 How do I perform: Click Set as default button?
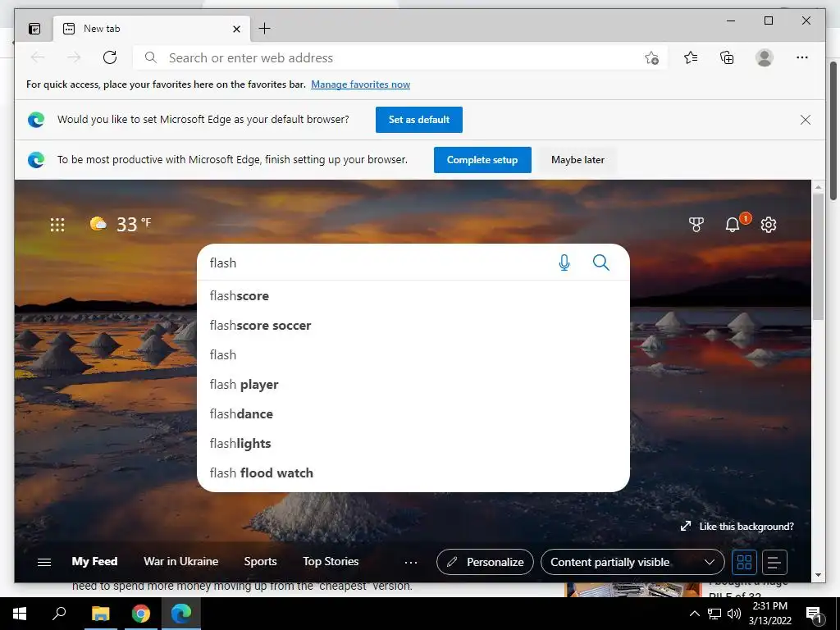pos(419,120)
